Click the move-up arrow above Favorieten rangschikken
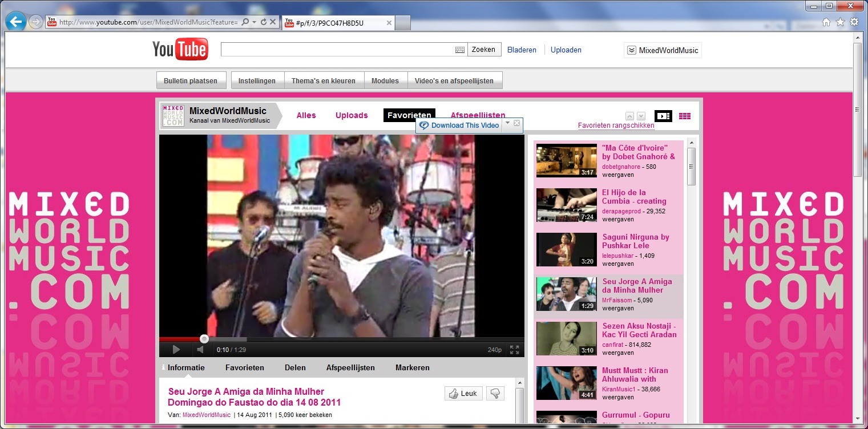The width and height of the screenshot is (868, 429). [630, 116]
